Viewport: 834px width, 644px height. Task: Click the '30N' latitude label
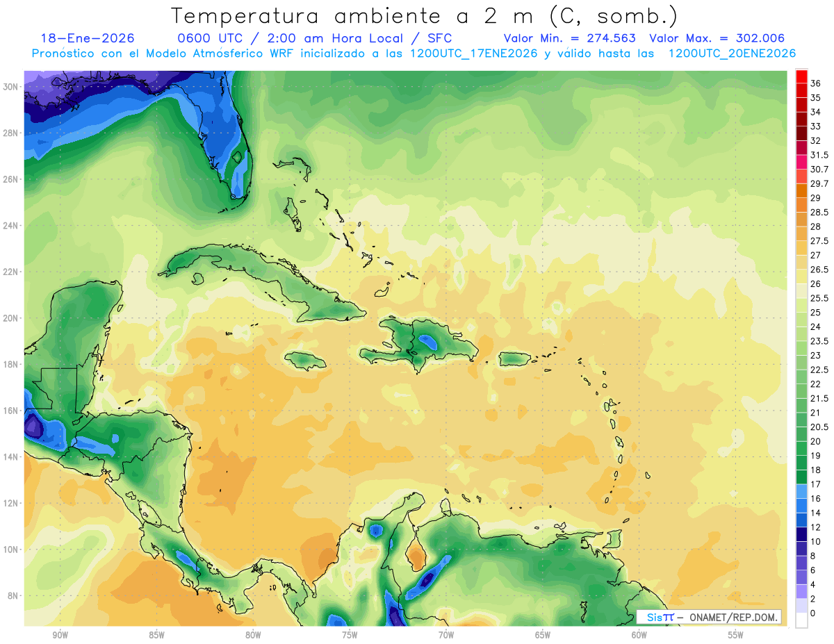tap(10, 87)
